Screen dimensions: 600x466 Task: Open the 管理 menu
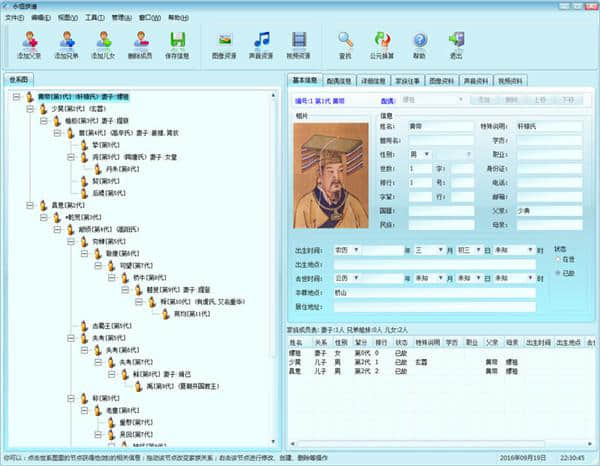(x=122, y=18)
